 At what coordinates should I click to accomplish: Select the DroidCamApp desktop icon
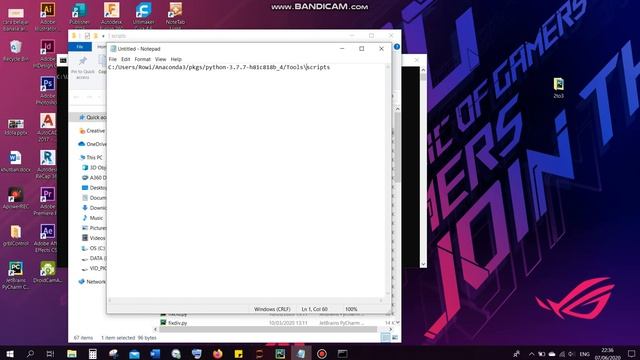pos(47,272)
